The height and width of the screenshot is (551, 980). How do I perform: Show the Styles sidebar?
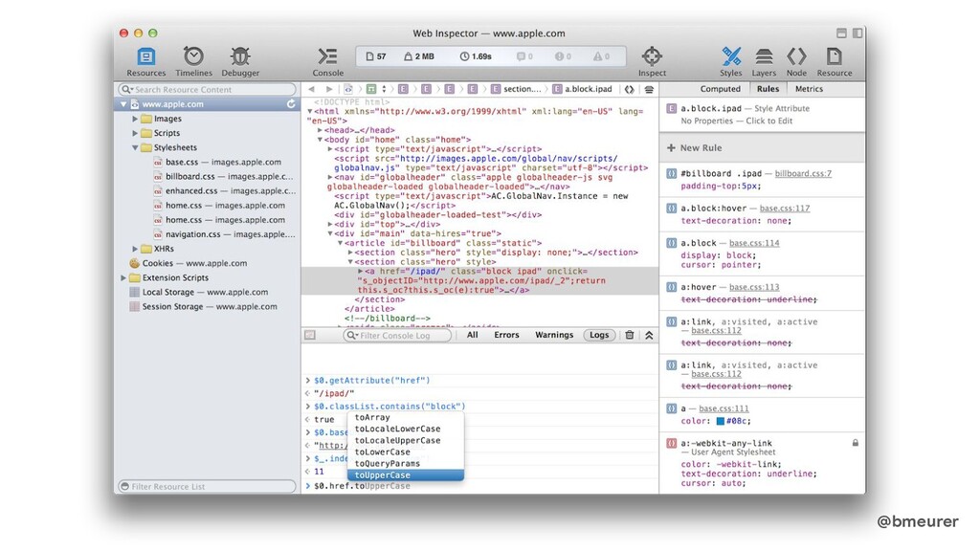tap(730, 62)
